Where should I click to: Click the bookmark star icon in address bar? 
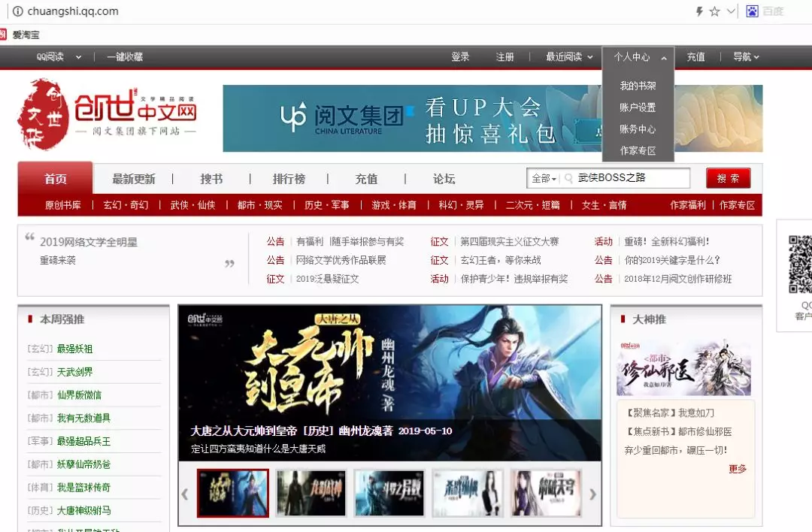(714, 11)
